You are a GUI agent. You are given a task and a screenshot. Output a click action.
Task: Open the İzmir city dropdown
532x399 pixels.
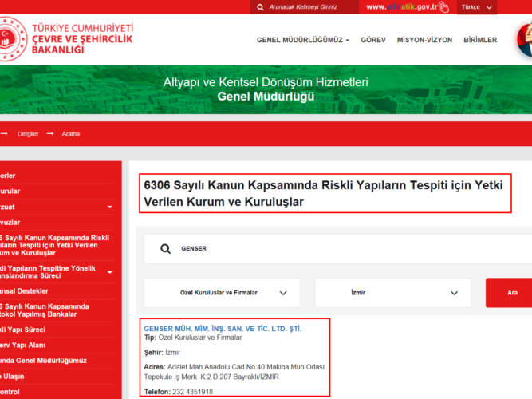point(393,293)
